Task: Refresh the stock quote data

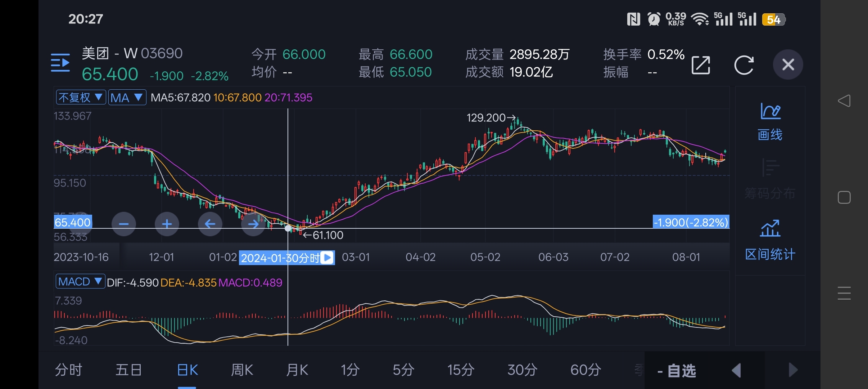Action: click(743, 65)
